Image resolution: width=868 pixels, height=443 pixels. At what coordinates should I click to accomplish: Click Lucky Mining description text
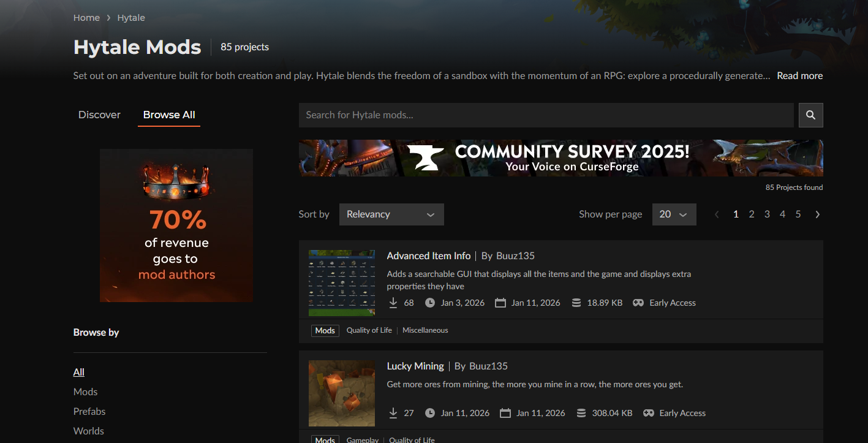(535, 385)
